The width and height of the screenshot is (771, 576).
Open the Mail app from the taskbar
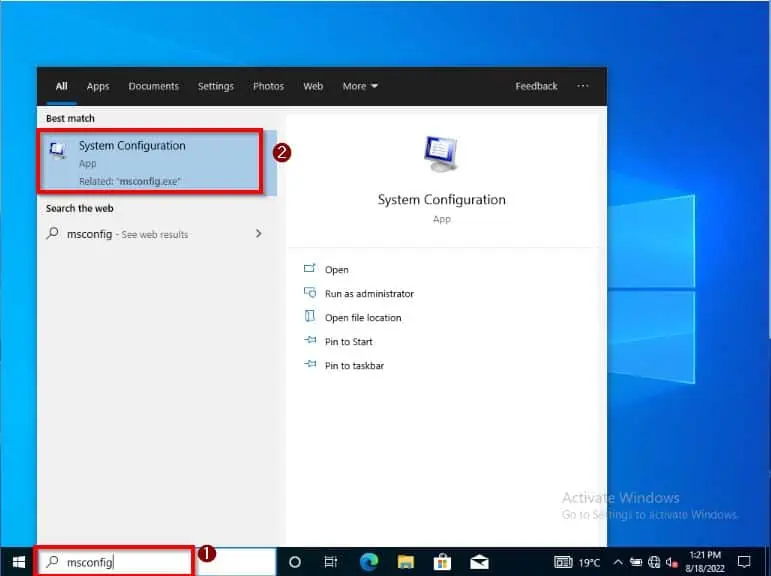(x=479, y=561)
